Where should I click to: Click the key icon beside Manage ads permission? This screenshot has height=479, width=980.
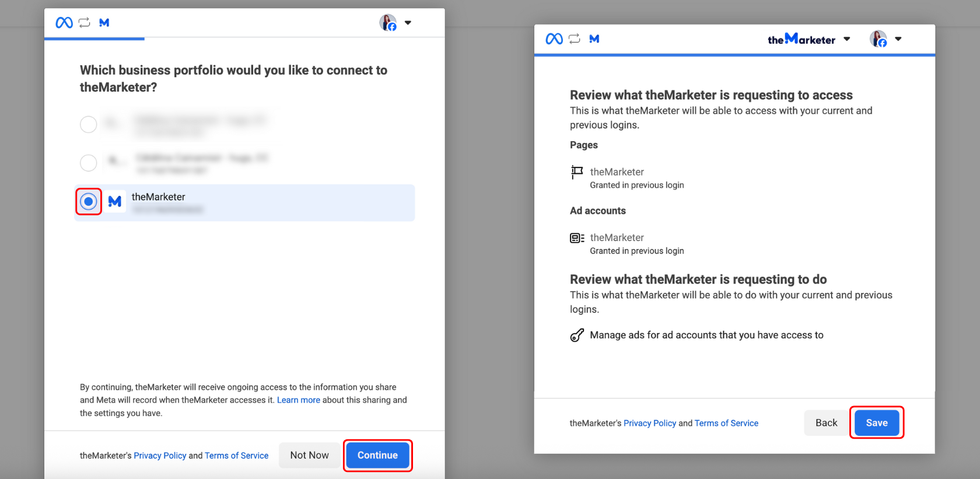(x=577, y=335)
